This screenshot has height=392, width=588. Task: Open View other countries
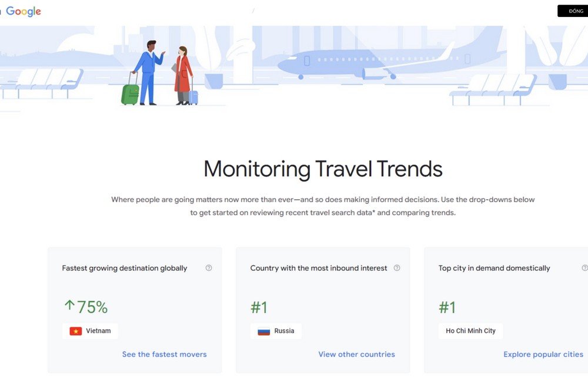(356, 354)
